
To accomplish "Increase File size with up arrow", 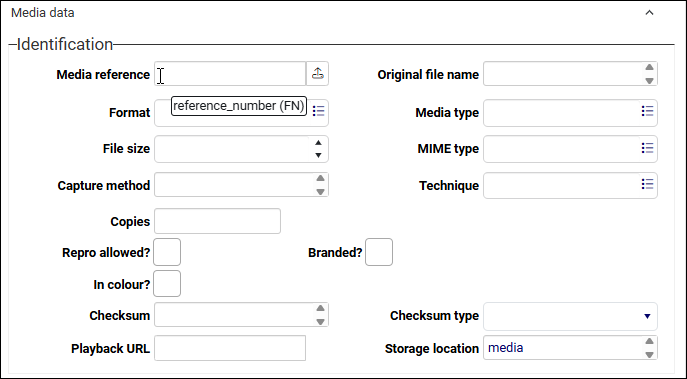I will [x=319, y=143].
